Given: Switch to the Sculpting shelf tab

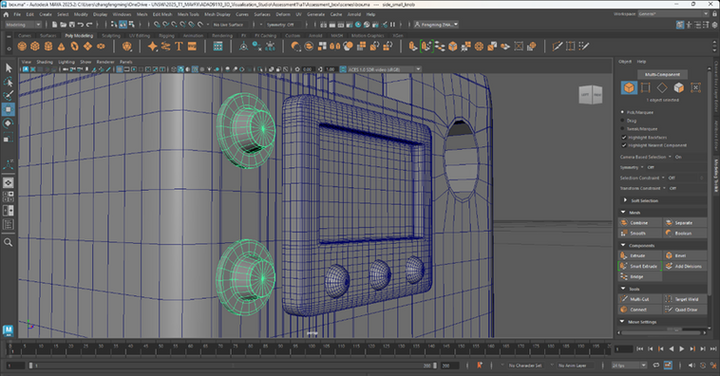Looking at the screenshot, I should point(111,35).
